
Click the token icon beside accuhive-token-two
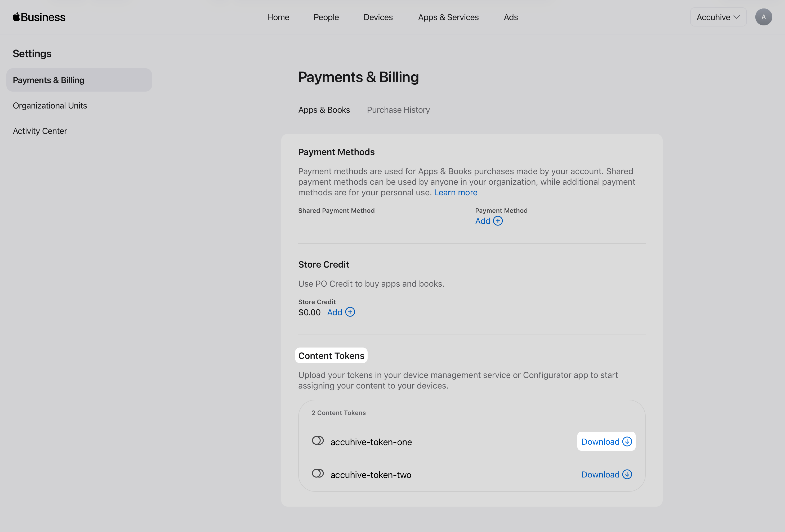[x=318, y=473]
